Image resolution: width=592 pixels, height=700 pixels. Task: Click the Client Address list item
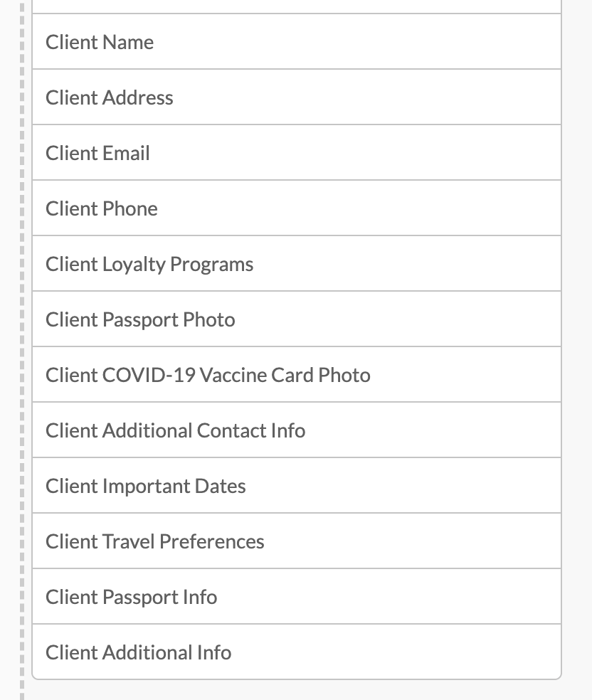click(296, 97)
